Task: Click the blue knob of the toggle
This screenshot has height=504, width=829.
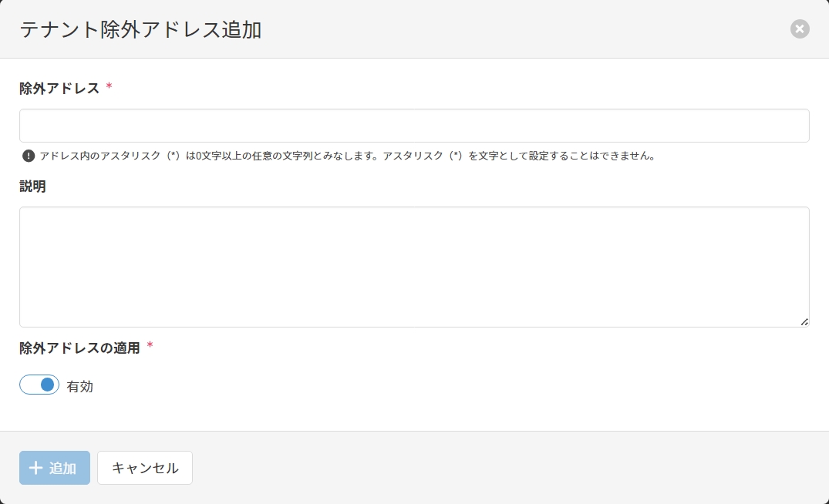Action: tap(48, 385)
